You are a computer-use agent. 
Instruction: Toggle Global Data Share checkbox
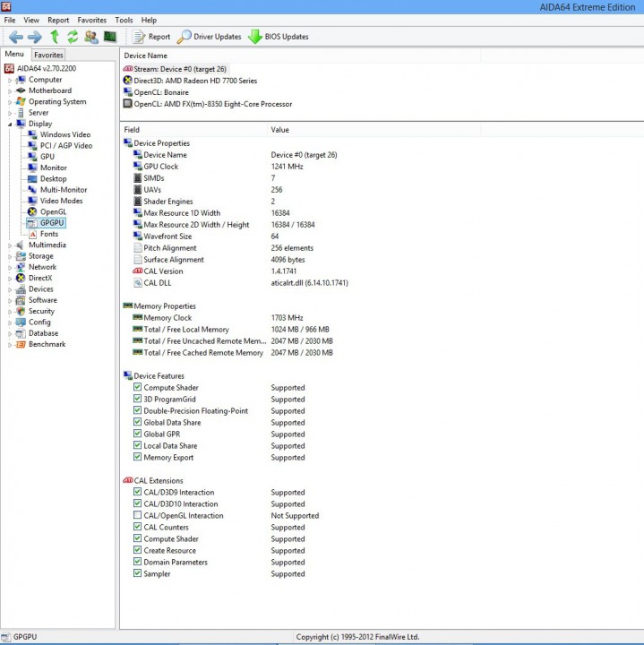[x=137, y=422]
